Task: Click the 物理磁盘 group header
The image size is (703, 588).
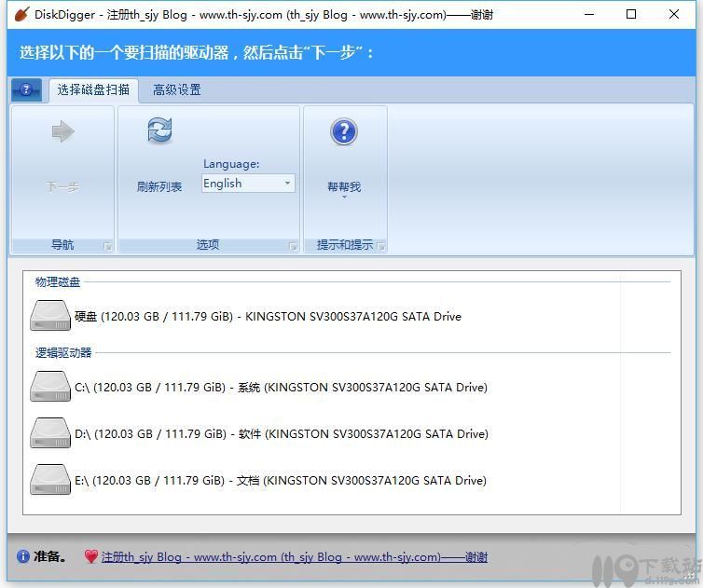Action: click(58, 282)
